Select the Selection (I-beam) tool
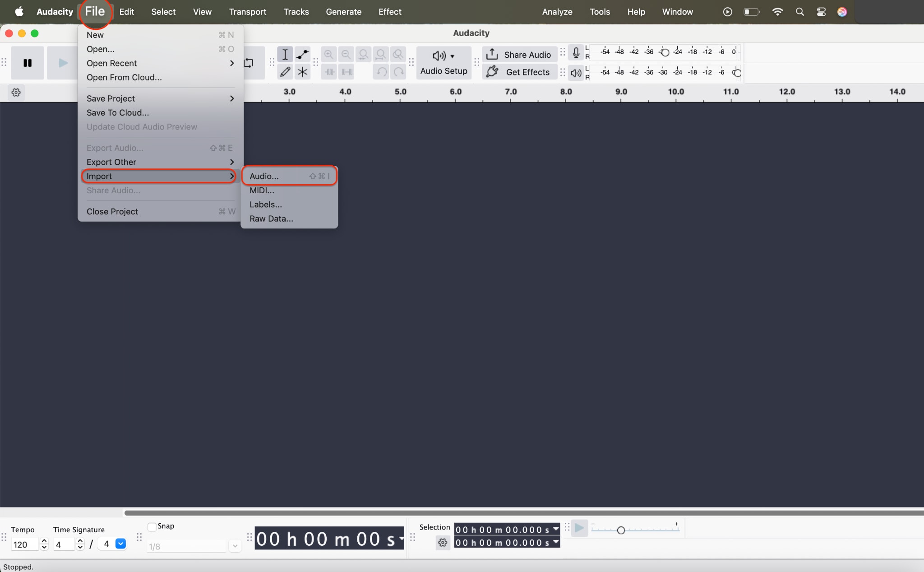The height and width of the screenshot is (572, 924). (x=285, y=55)
